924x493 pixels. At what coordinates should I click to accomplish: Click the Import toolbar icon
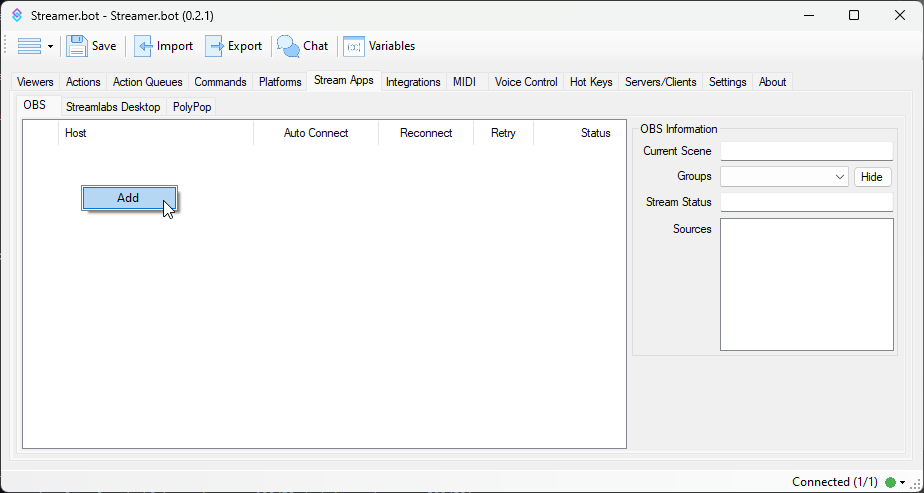tap(145, 46)
